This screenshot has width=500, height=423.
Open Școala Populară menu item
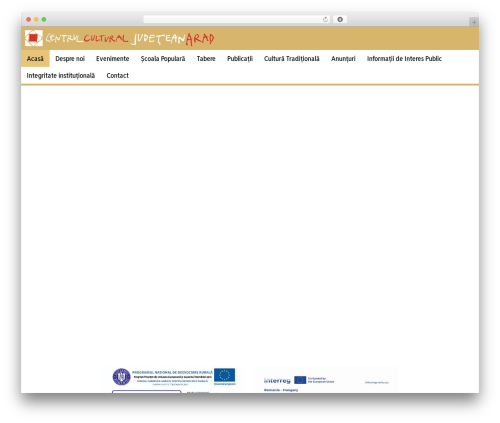(163, 59)
